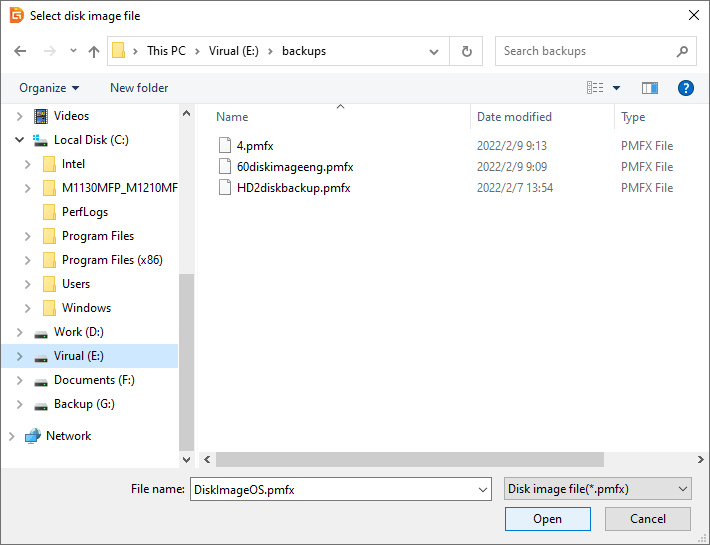
Task: Expand the Work (D:) drive node
Action: pyautogui.click(x=20, y=332)
